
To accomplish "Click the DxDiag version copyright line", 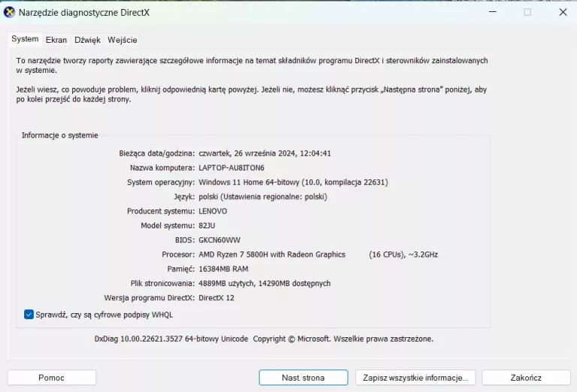I will pos(264,339).
